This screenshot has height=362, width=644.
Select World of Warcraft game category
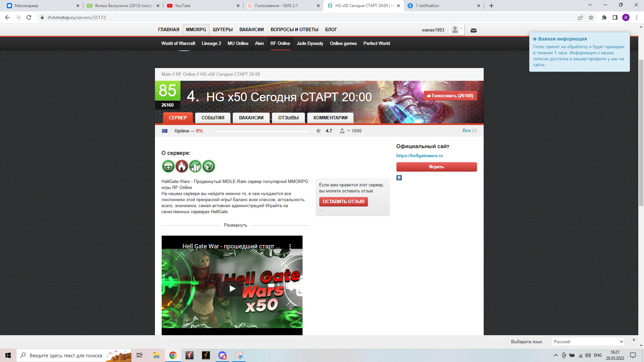tap(178, 43)
